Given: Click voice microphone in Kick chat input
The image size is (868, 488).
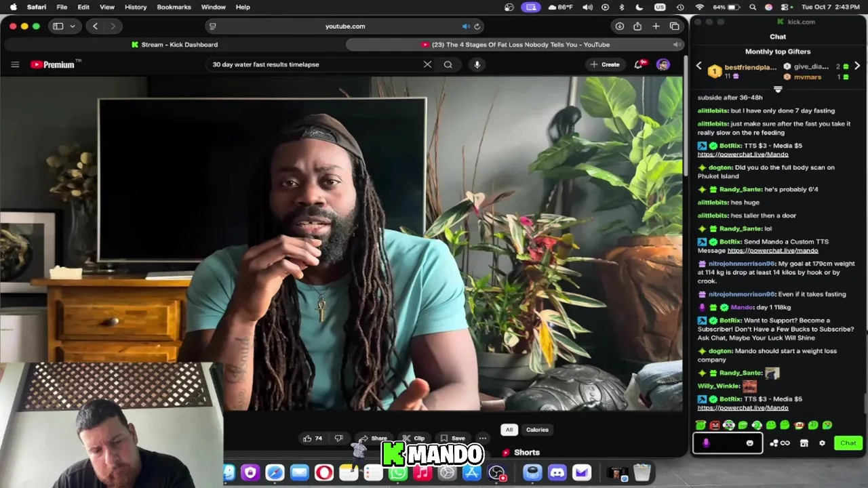Looking at the screenshot, I should (x=706, y=443).
